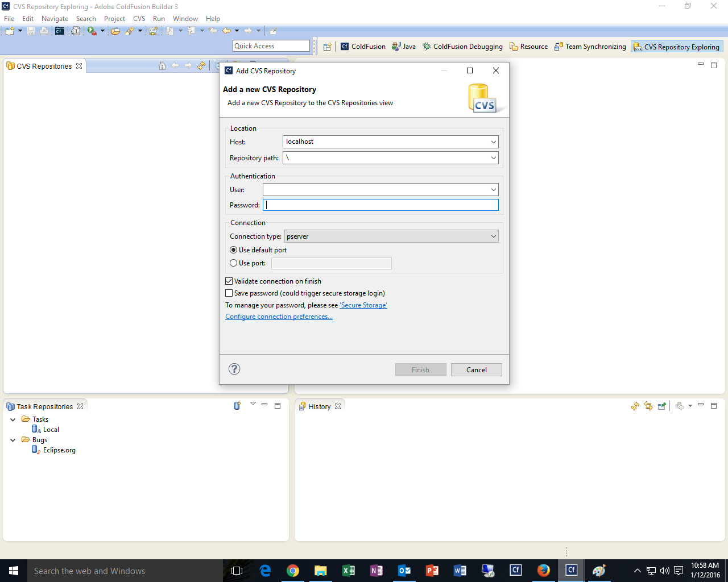Click the Back arrow in main toolbar
The width and height of the screenshot is (728, 582).
pyautogui.click(x=226, y=31)
